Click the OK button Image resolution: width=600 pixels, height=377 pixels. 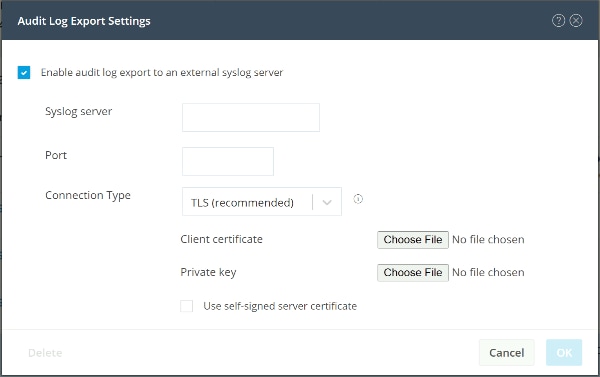[564, 353]
